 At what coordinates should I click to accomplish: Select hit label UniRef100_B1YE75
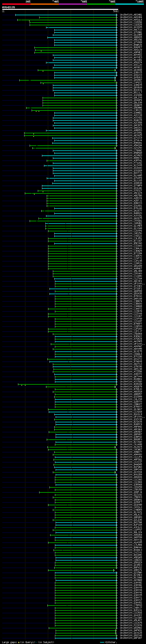[131, 351]
